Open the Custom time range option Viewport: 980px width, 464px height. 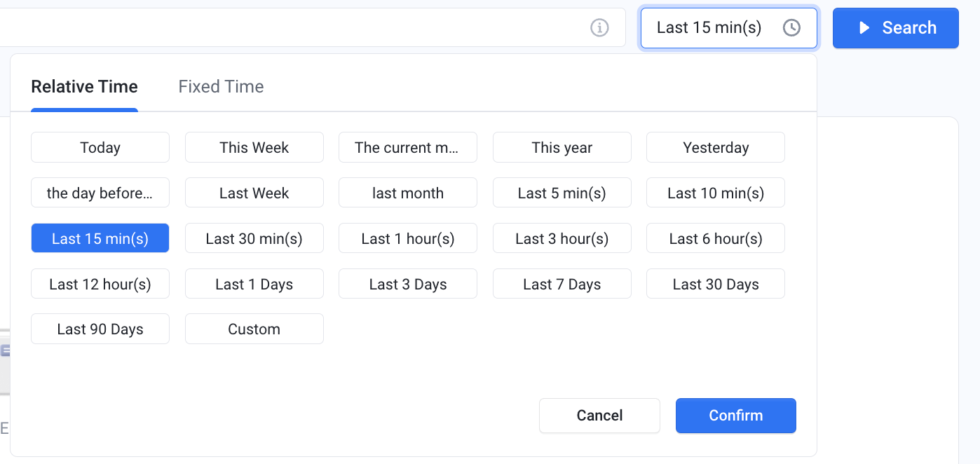254,329
